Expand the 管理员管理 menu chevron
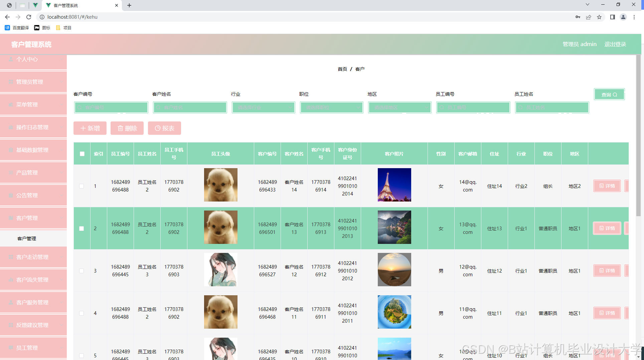Image resolution: width=644 pixels, height=360 pixels. coord(61,82)
